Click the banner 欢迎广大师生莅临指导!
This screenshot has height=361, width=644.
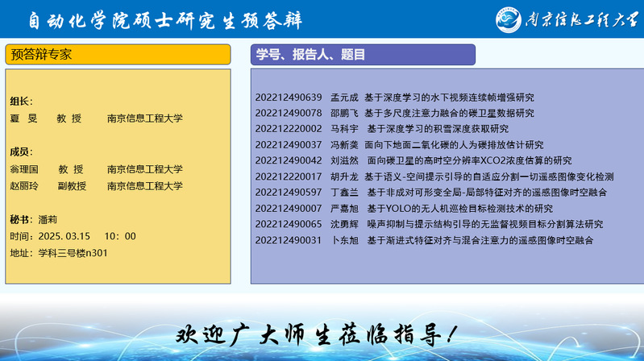[x=317, y=334]
